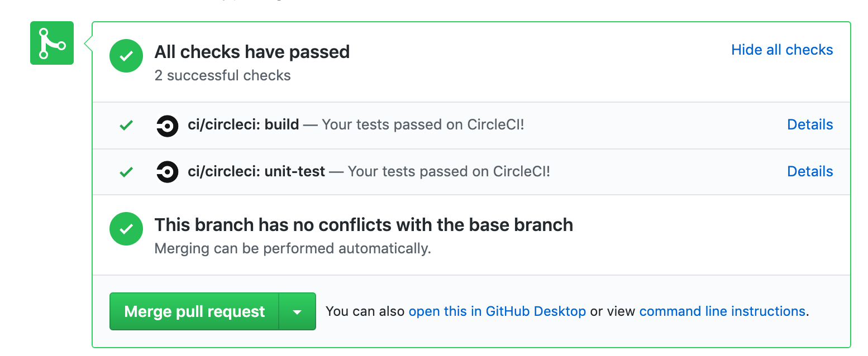Click the CircleCI logo for unit-test check

167,172
